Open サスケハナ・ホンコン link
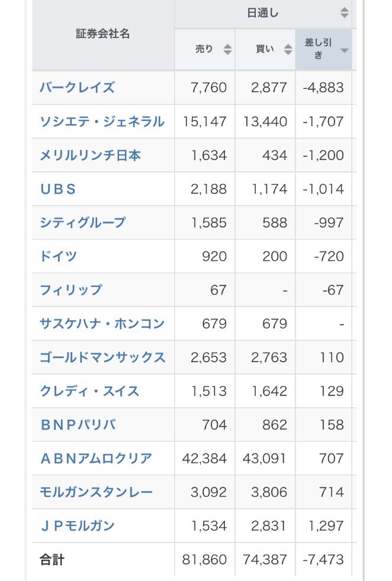392x581 pixels. pyautogui.click(x=102, y=324)
